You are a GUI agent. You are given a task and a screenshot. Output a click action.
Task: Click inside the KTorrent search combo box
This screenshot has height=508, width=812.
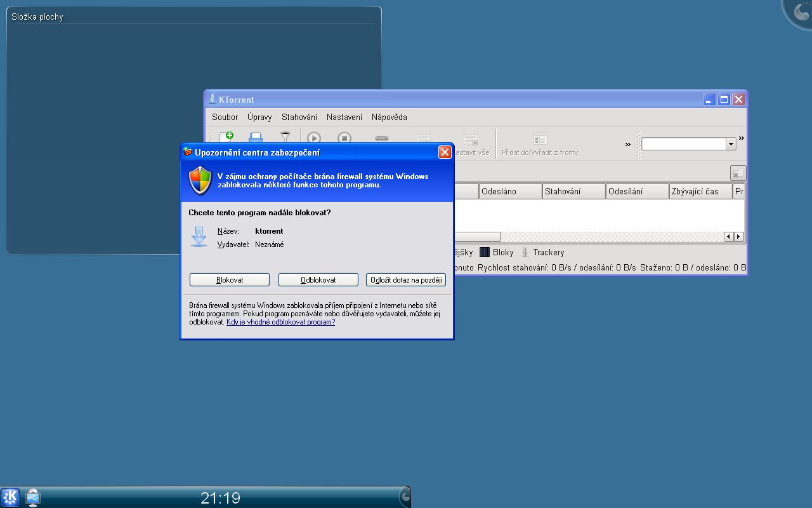[684, 144]
